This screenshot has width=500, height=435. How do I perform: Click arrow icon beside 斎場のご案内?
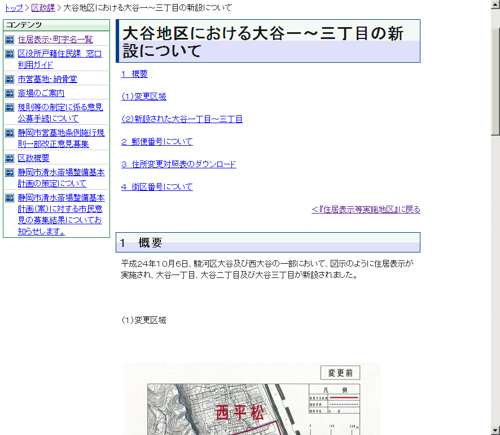click(10, 93)
